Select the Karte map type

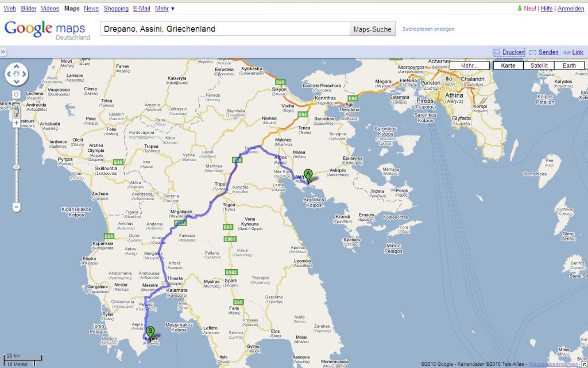(x=508, y=66)
